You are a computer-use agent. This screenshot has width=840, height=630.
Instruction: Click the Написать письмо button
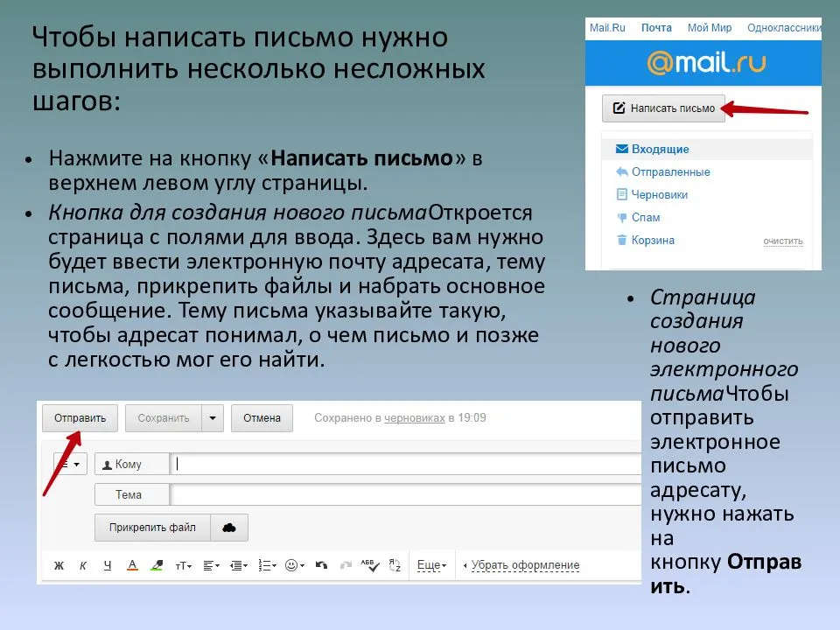[x=663, y=108]
